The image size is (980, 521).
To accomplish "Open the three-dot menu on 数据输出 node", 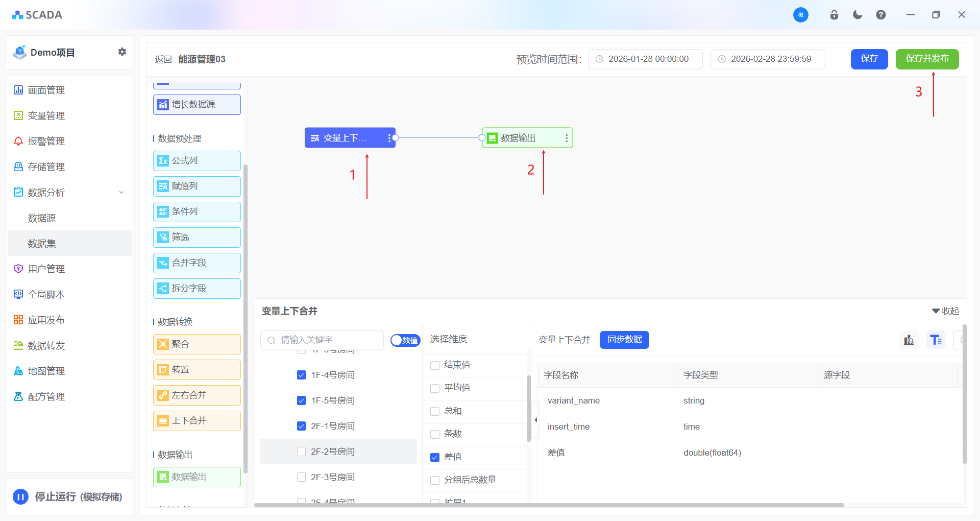I will point(567,138).
